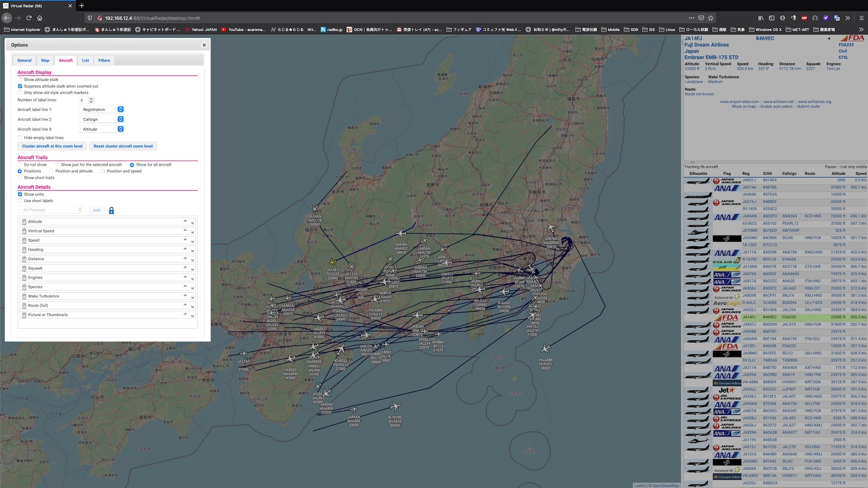Image resolution: width=868 pixels, height=488 pixels.
Task: Toggle Hide empty label lines checkbox
Action: click(x=20, y=138)
